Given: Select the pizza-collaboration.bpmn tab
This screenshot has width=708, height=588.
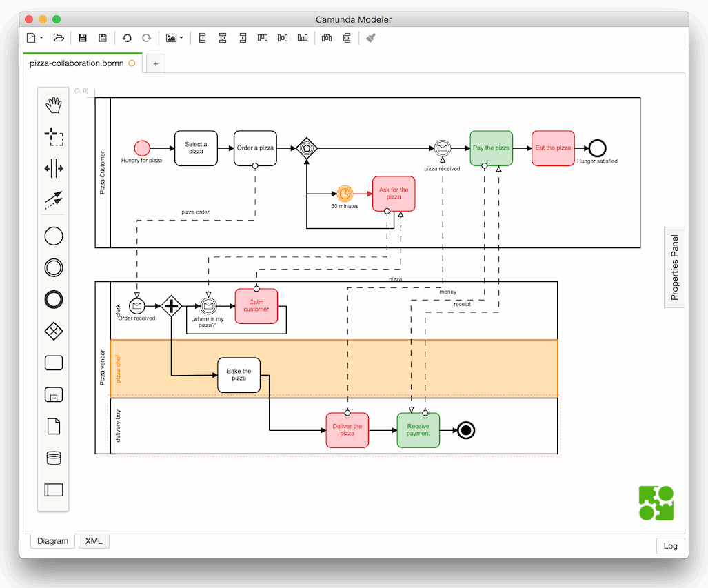Looking at the screenshot, I should pyautogui.click(x=77, y=63).
